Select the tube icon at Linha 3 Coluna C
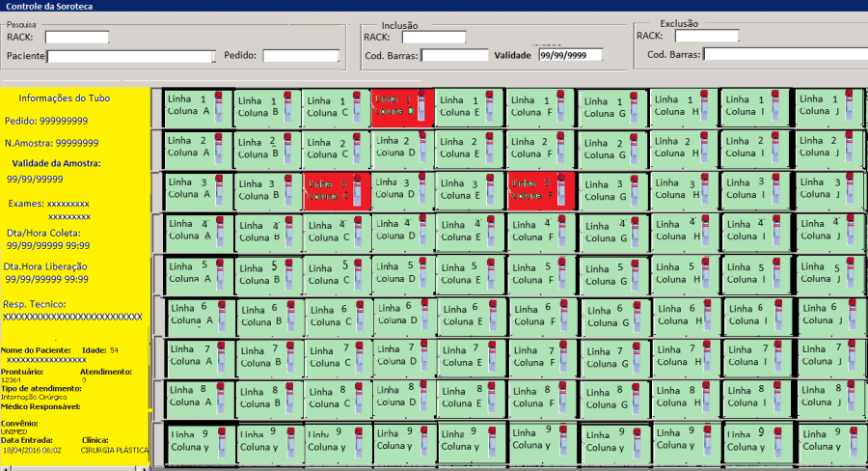Viewport: 868px width, 471px height. 358,191
